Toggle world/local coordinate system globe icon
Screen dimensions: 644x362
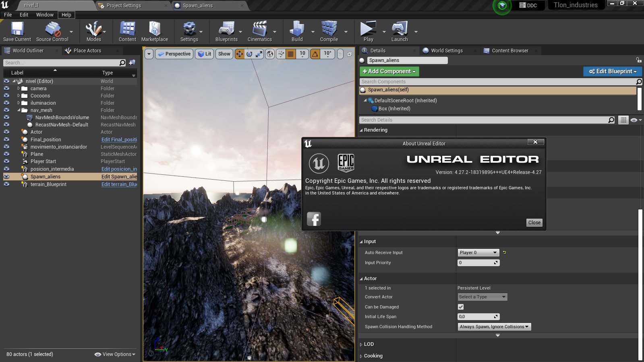(270, 54)
